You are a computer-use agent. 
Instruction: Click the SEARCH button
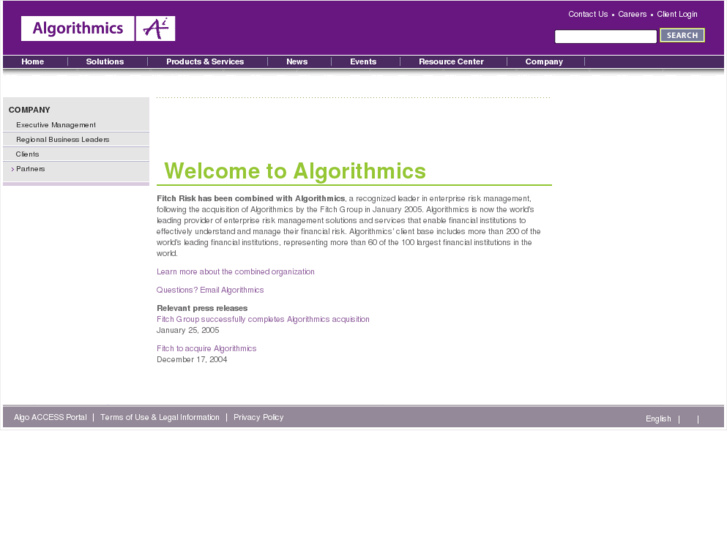click(x=682, y=35)
